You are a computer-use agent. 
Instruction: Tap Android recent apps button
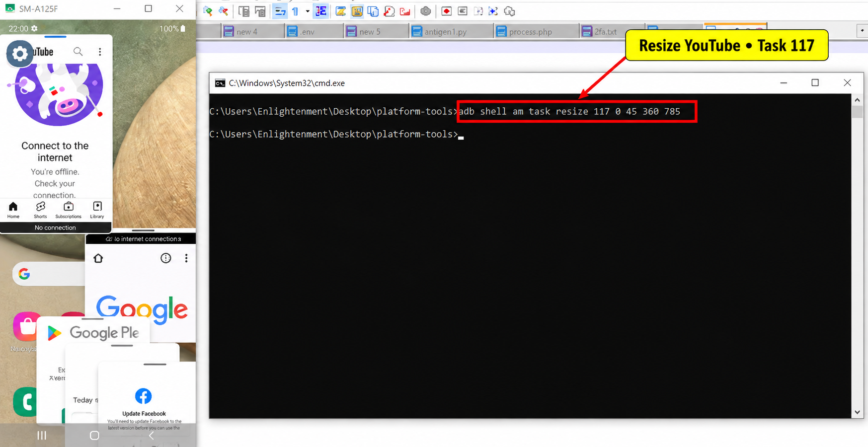pos(42,436)
